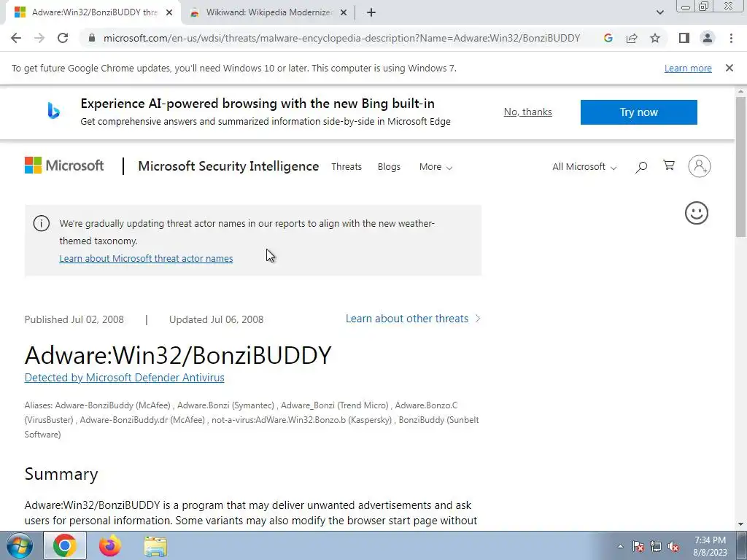Screen dimensions: 747x560
Task: Open the Chrome side panel
Action: pos(684,38)
